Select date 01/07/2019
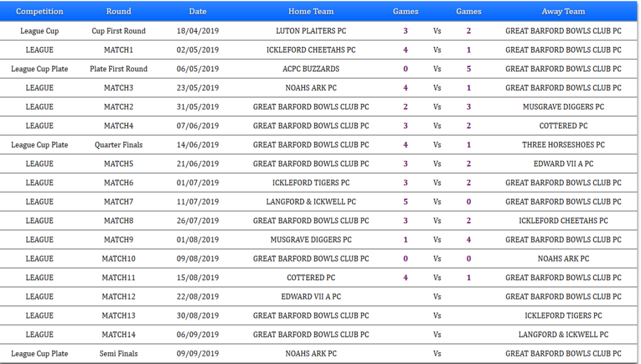This screenshot has width=641, height=364. (x=197, y=183)
